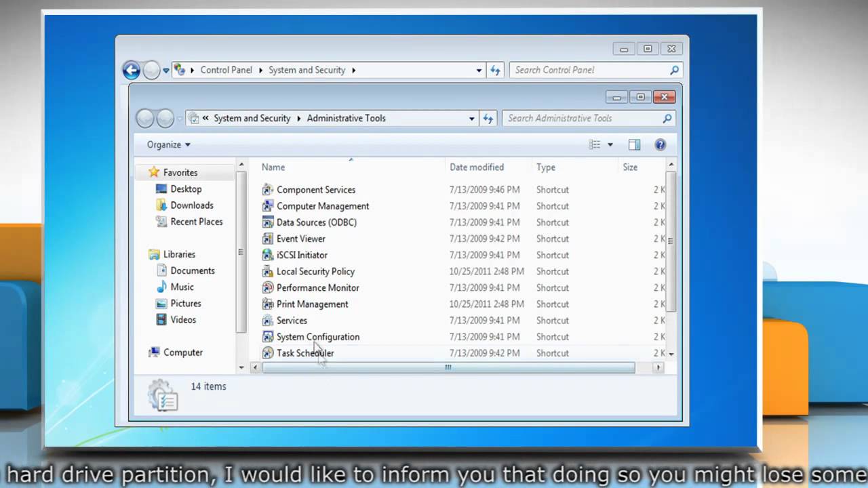Screen dimensions: 868x488
Task: Click the horizontal scrollbar thumb in file list
Action: (448, 367)
